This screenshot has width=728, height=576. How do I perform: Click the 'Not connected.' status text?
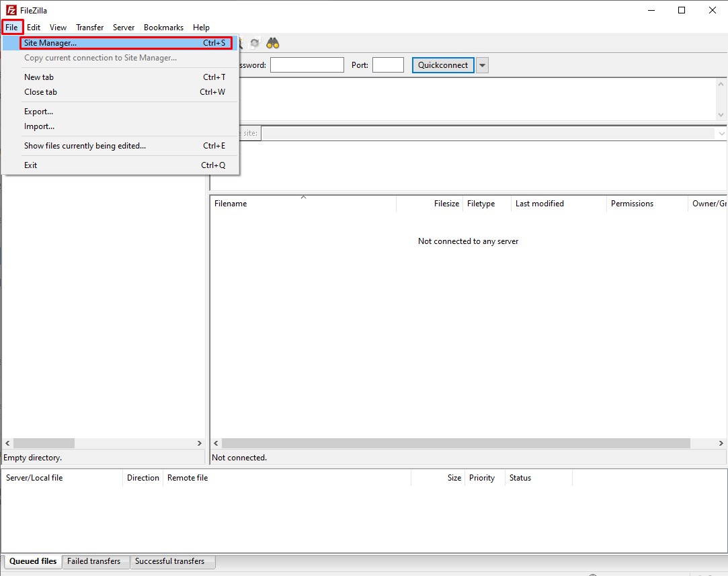(239, 458)
